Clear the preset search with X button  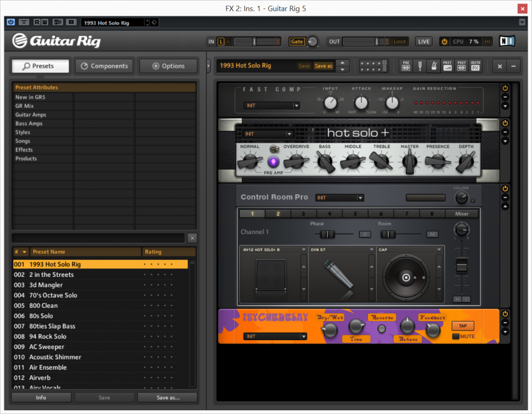click(192, 238)
